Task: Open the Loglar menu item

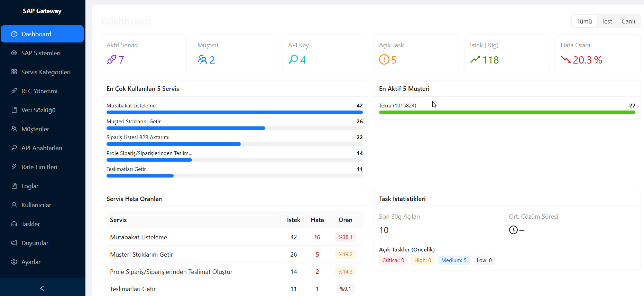Action: click(x=30, y=186)
